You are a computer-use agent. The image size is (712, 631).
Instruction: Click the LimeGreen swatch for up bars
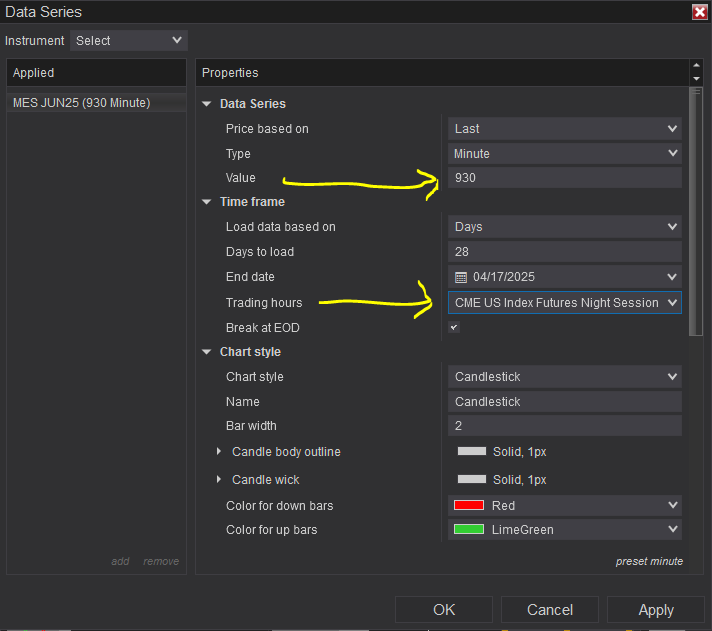pyautogui.click(x=469, y=529)
